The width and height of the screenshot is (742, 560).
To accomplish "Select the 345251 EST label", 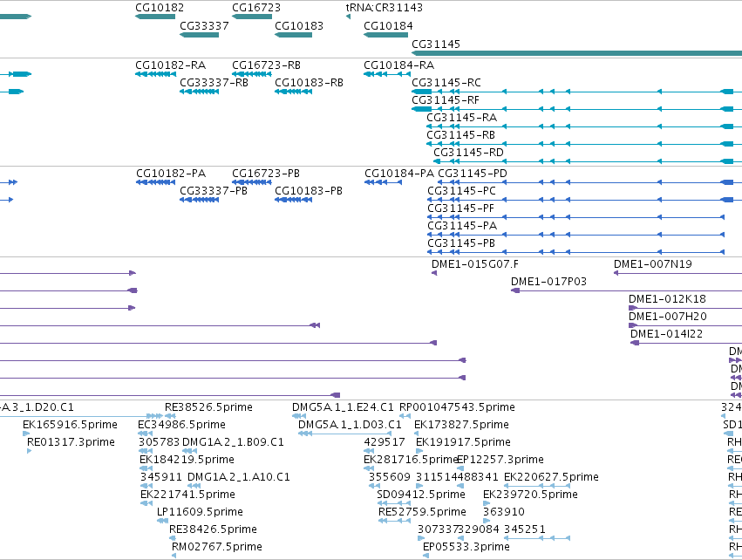I will (525, 529).
